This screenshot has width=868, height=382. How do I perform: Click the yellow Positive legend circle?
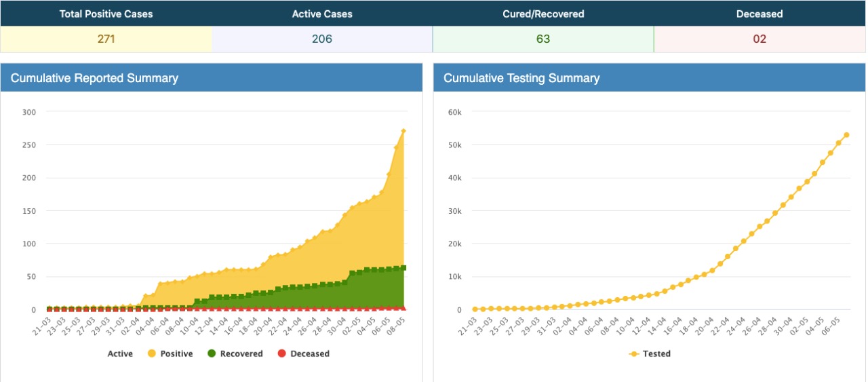point(151,354)
